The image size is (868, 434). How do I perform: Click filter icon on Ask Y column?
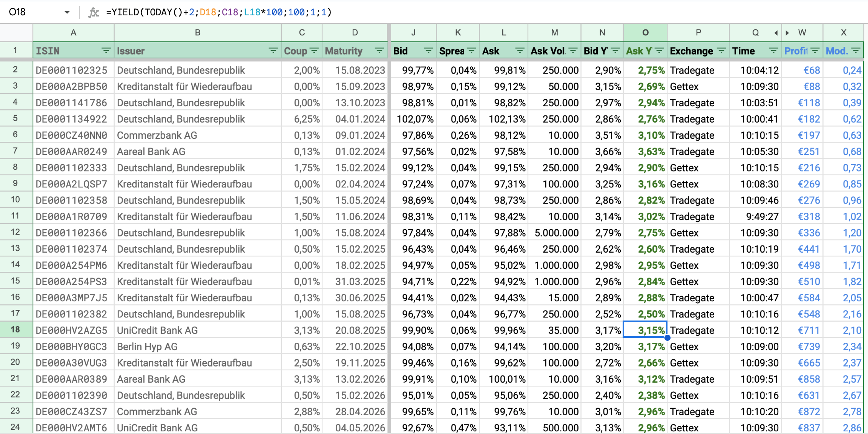pyautogui.click(x=659, y=51)
